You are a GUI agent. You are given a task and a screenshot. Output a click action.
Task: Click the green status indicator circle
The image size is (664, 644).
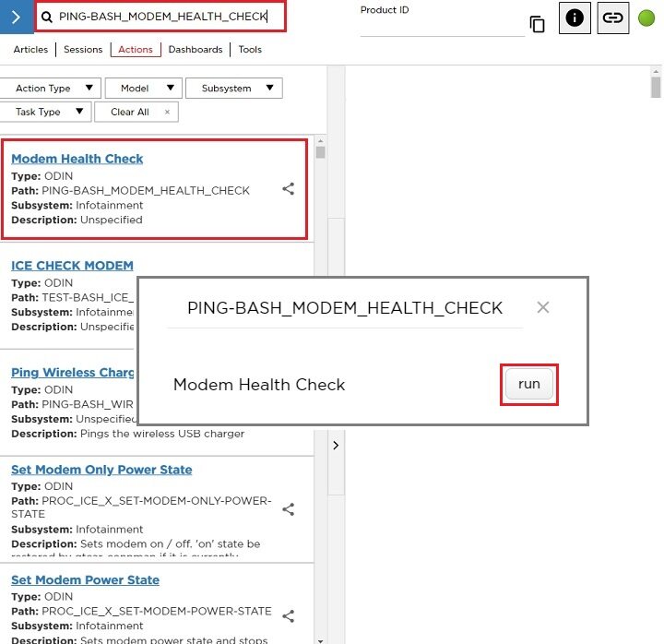tap(646, 18)
